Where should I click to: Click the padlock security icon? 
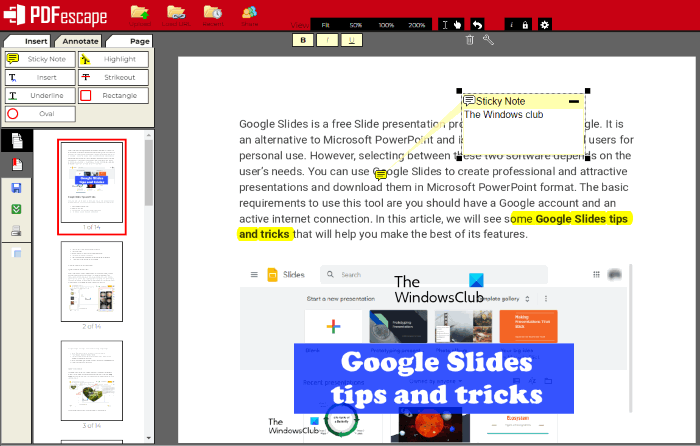pyautogui.click(x=525, y=25)
